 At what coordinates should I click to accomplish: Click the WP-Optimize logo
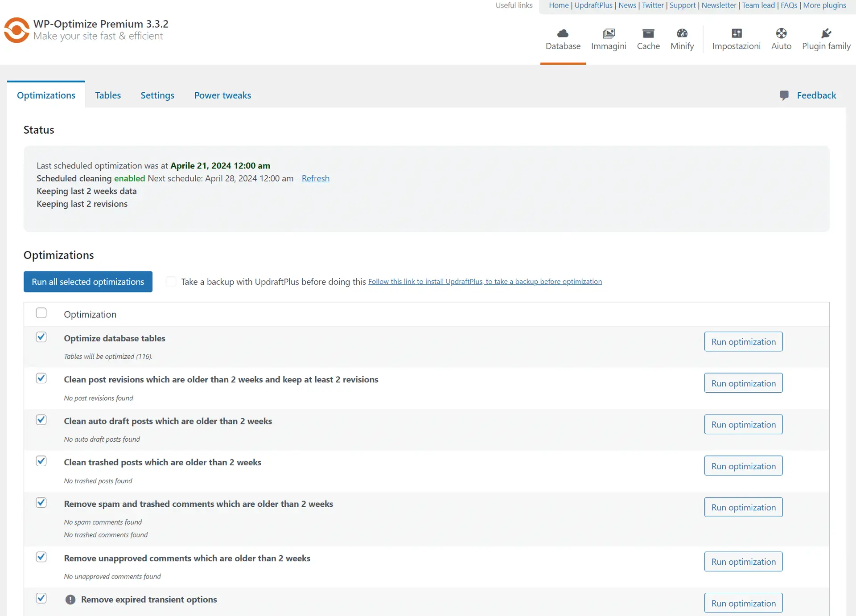pyautogui.click(x=16, y=30)
